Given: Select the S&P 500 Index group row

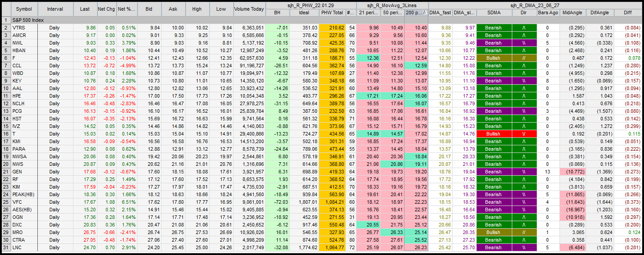Looking at the screenshot, I should pyautogui.click(x=326, y=20).
